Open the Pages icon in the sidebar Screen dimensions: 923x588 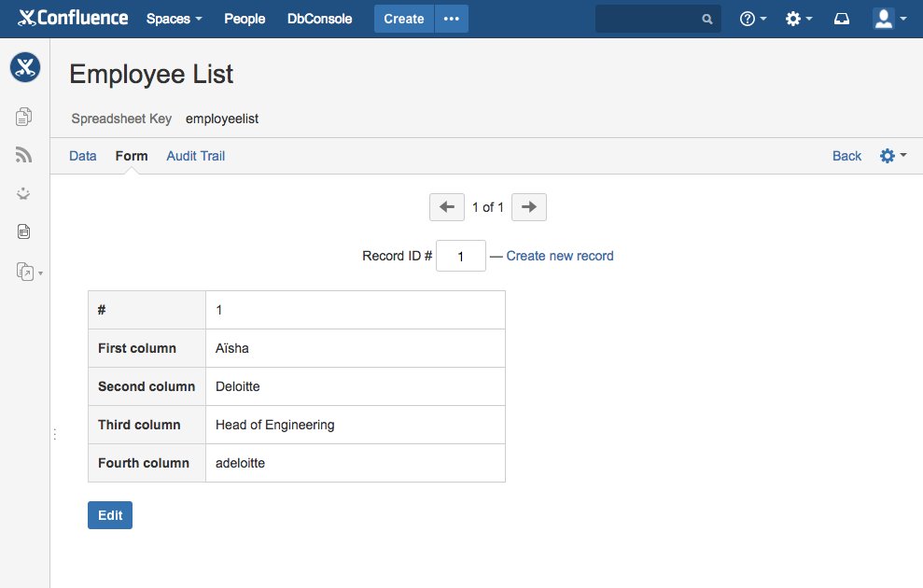[x=23, y=116]
